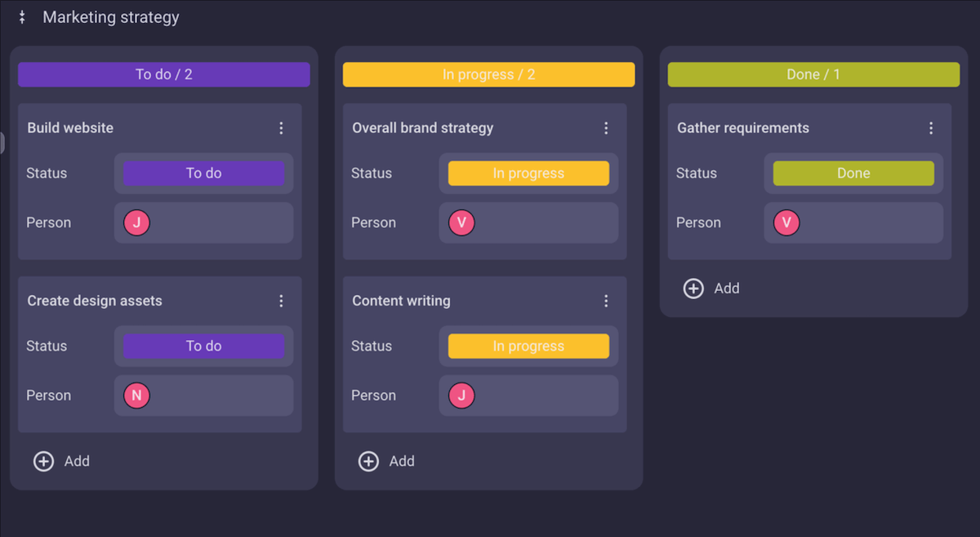Open the Overall brand strategy three-dot menu
980x537 pixels.
tap(606, 128)
